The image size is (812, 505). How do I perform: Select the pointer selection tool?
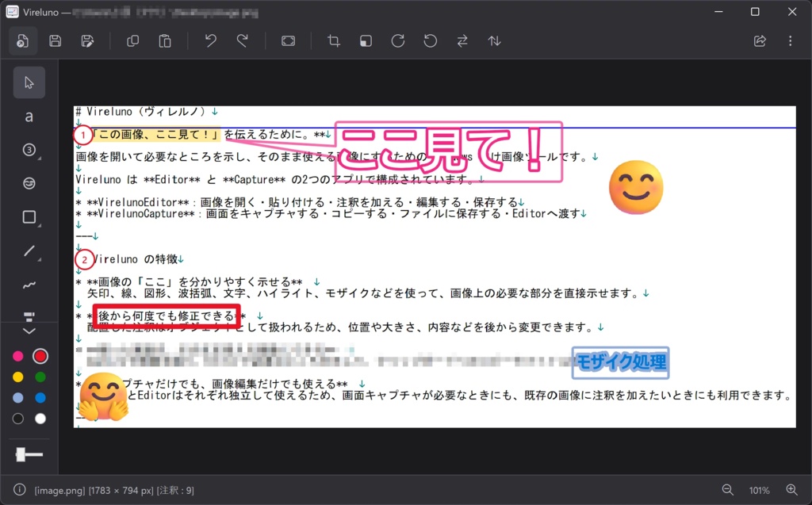[29, 82]
